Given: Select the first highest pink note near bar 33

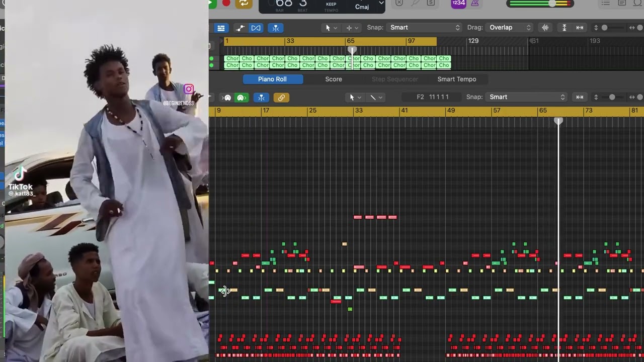Looking at the screenshot, I should click(358, 217).
